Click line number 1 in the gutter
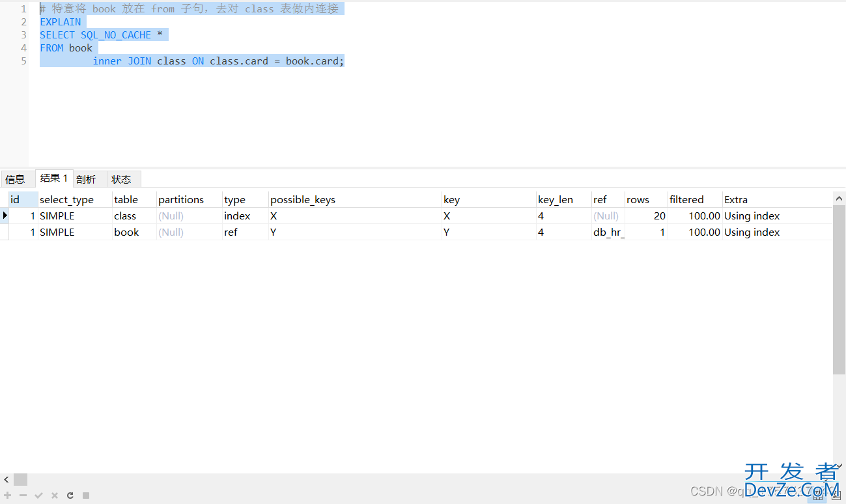The width and height of the screenshot is (846, 504). tap(23, 9)
